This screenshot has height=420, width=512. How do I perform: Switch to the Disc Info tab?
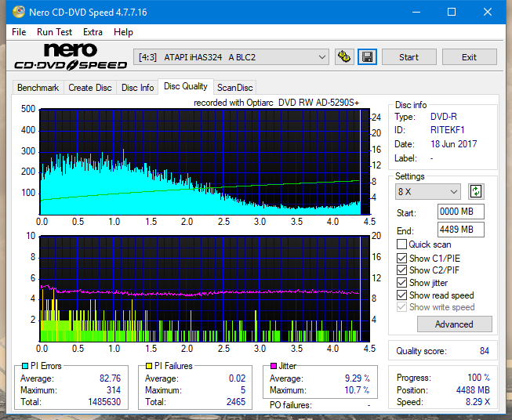click(x=137, y=88)
